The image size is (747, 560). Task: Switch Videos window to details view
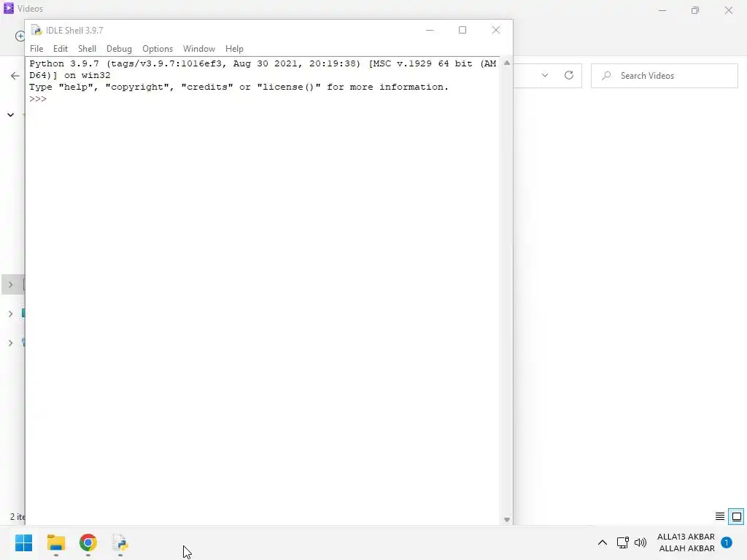point(720,516)
